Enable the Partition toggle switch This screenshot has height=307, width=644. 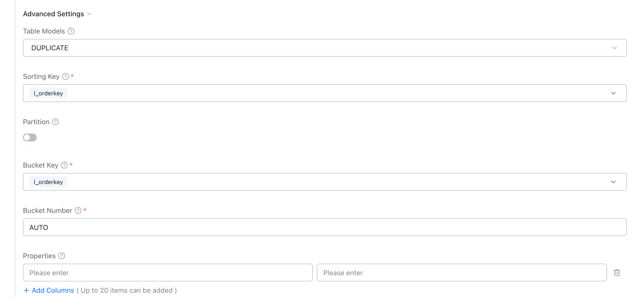pyautogui.click(x=30, y=137)
